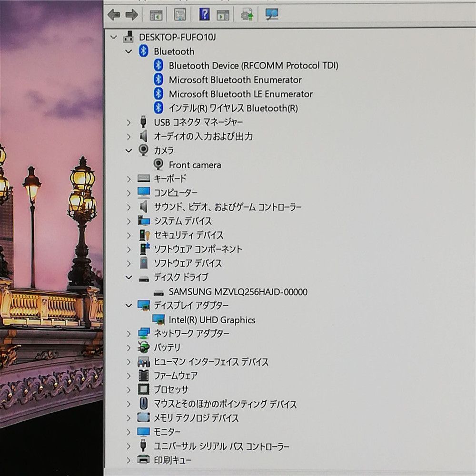Image resolution: width=476 pixels, height=476 pixels.
Task: Click the Help question mark icon
Action: click(x=205, y=15)
